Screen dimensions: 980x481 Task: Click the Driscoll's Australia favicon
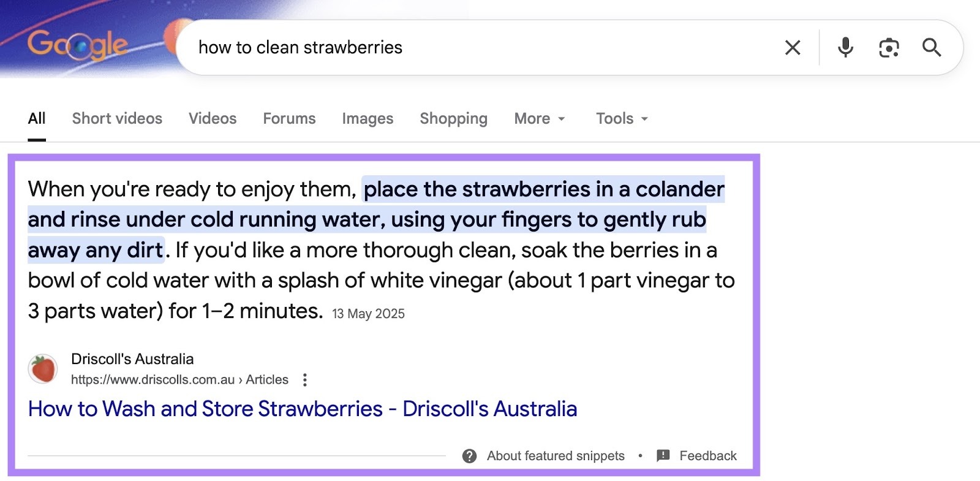42,369
